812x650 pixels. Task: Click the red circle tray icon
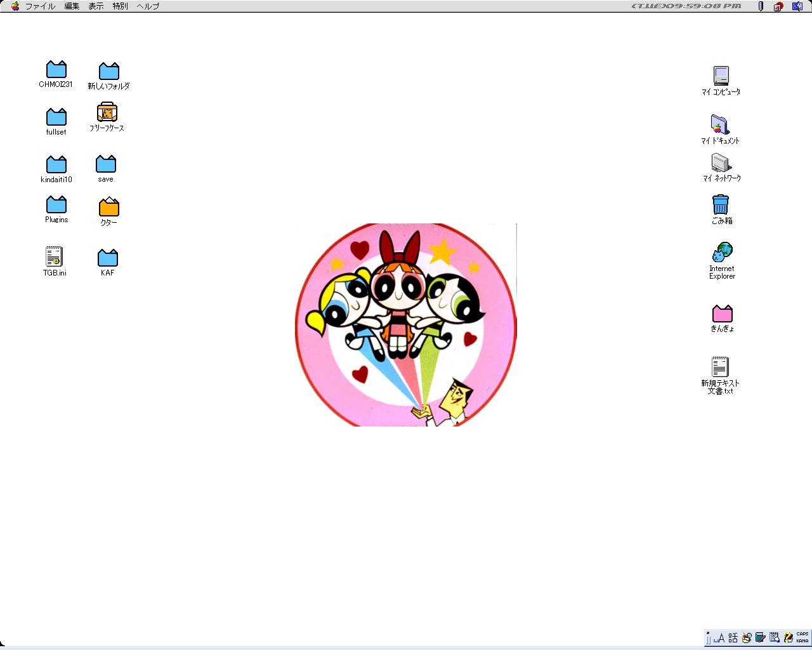click(778, 6)
